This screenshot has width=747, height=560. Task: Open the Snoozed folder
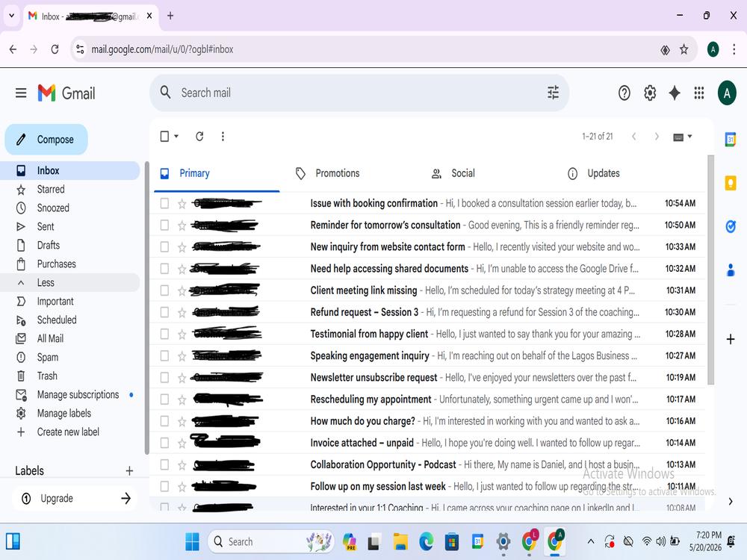pyautogui.click(x=70, y=208)
